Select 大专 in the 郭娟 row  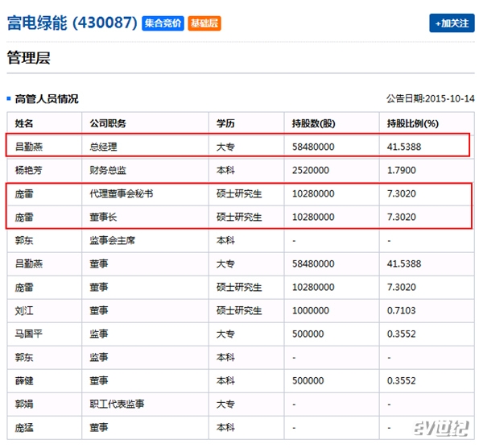[225, 404]
